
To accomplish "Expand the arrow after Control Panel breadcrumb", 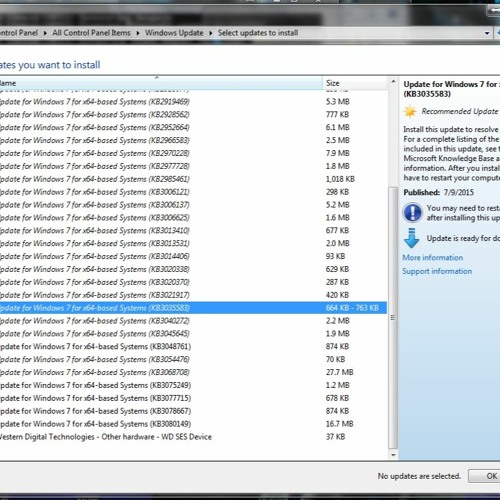I will click(x=45, y=33).
